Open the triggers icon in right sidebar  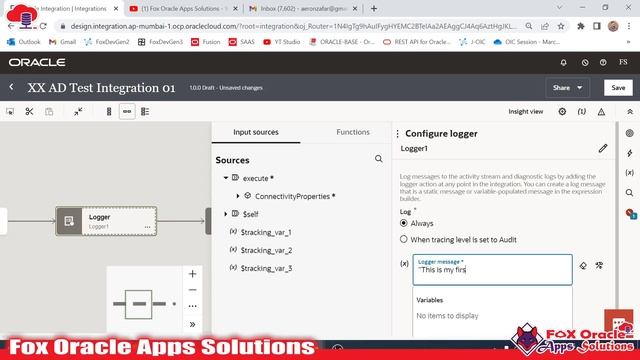629,133
